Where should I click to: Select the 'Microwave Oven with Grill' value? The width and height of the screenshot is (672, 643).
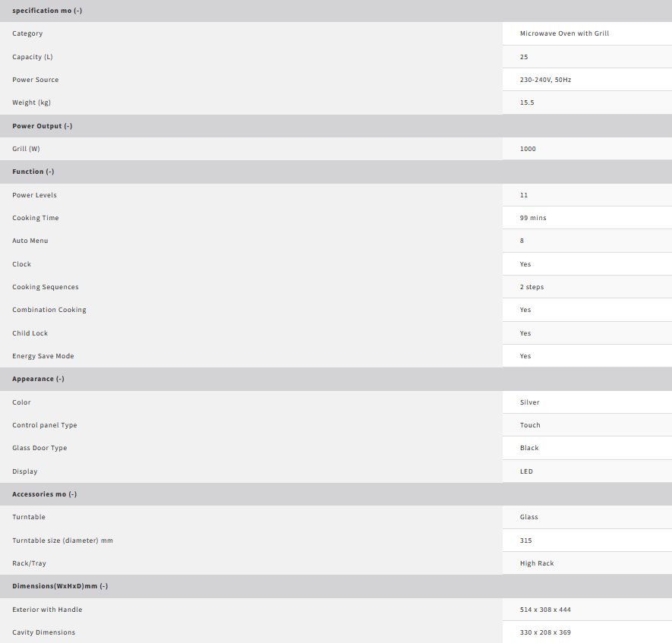point(564,33)
